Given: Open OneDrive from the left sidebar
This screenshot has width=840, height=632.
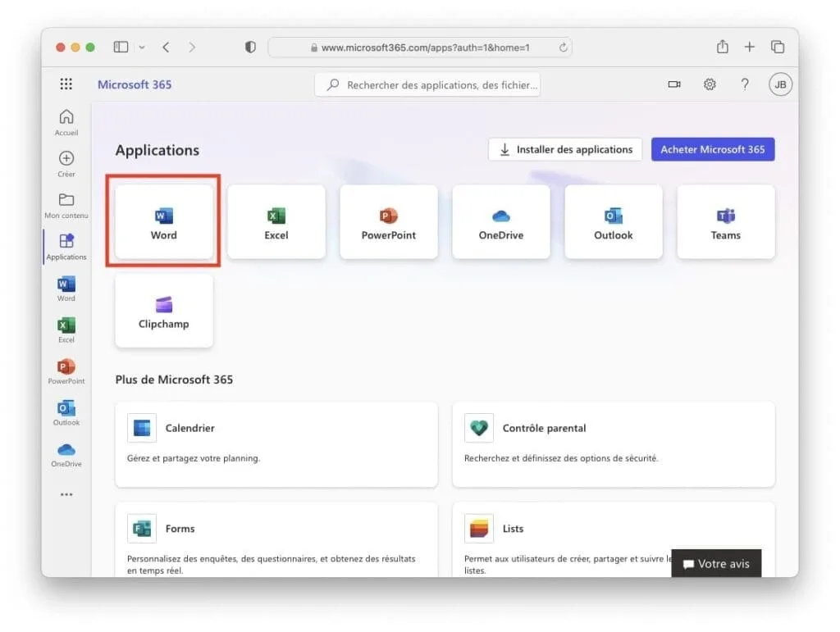Looking at the screenshot, I should [x=66, y=454].
